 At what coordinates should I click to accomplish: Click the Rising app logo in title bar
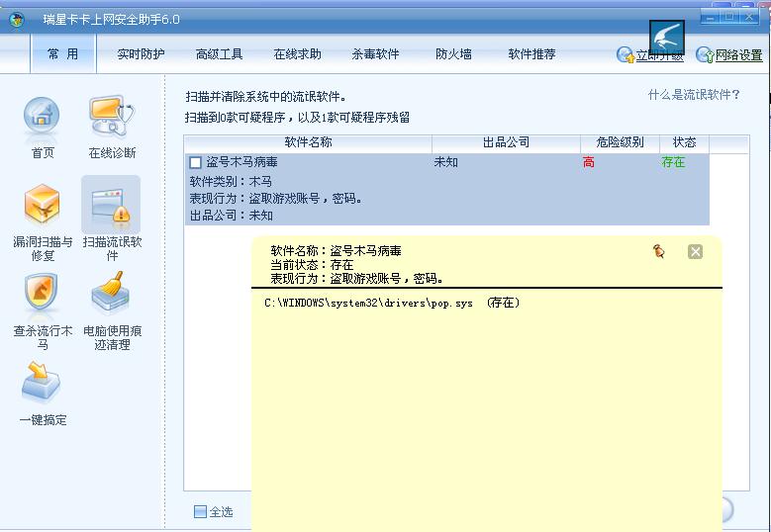(17, 20)
